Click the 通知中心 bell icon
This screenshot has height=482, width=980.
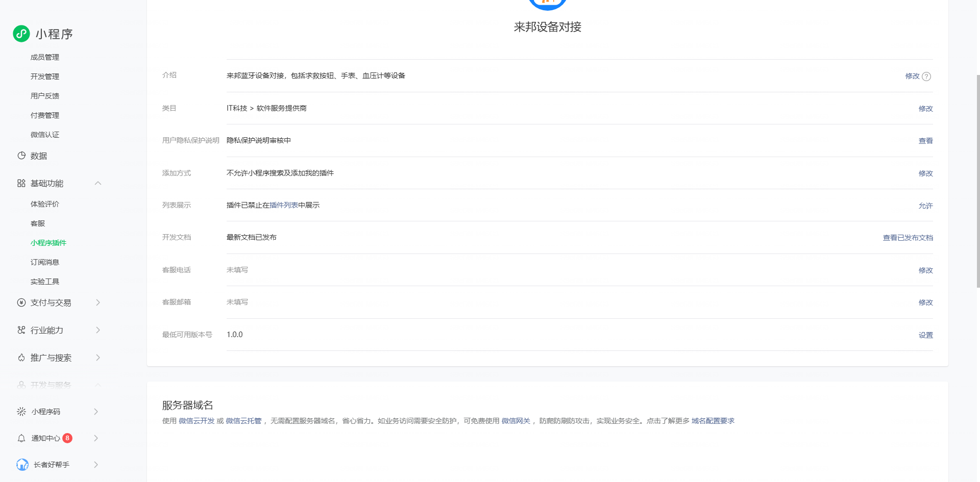click(21, 438)
